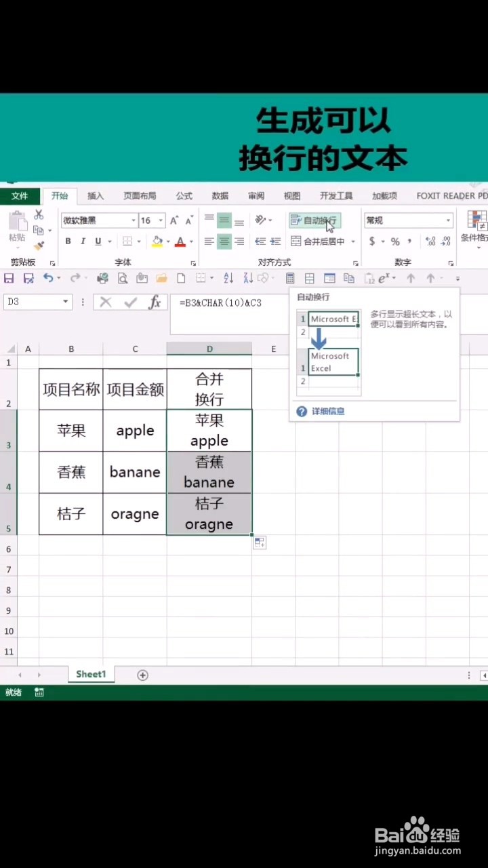Open the font name combo box
This screenshot has width=488, height=868.
click(x=99, y=220)
